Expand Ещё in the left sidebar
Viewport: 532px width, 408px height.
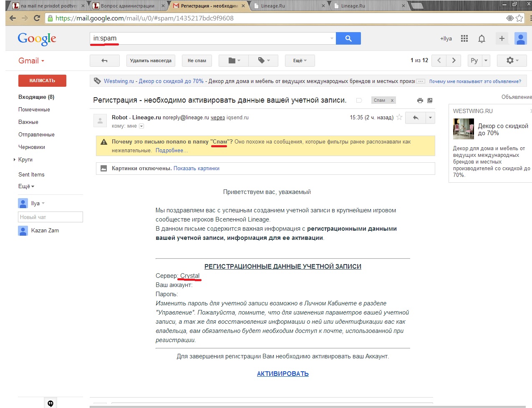pyautogui.click(x=26, y=186)
